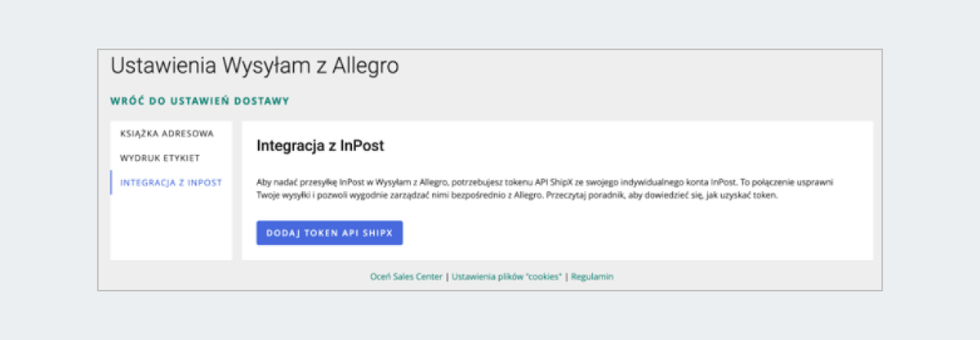
Task: Open 'Ustawienia plików cookies' footer link
Action: (x=506, y=277)
